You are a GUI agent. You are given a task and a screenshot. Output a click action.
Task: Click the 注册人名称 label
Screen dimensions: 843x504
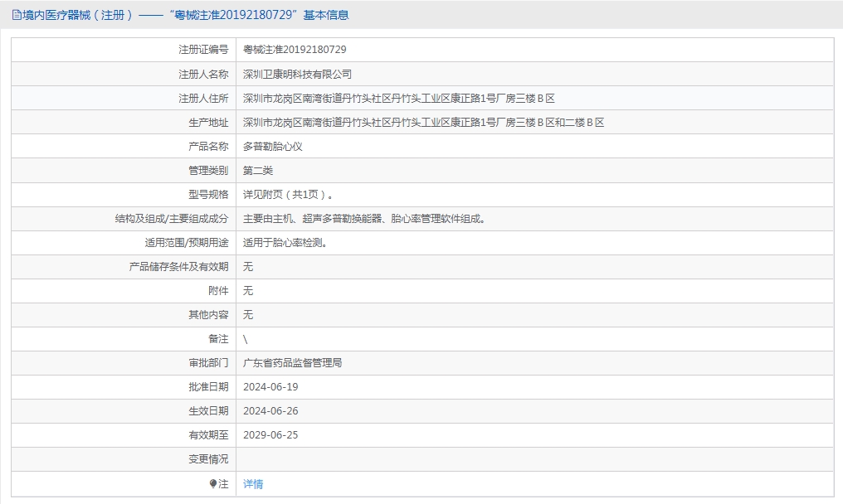[x=203, y=74]
